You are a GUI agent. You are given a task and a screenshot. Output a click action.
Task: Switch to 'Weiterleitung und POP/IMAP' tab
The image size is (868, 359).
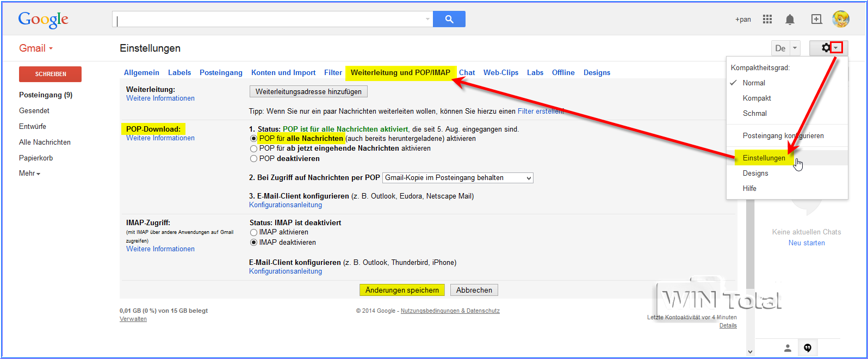[x=400, y=72]
